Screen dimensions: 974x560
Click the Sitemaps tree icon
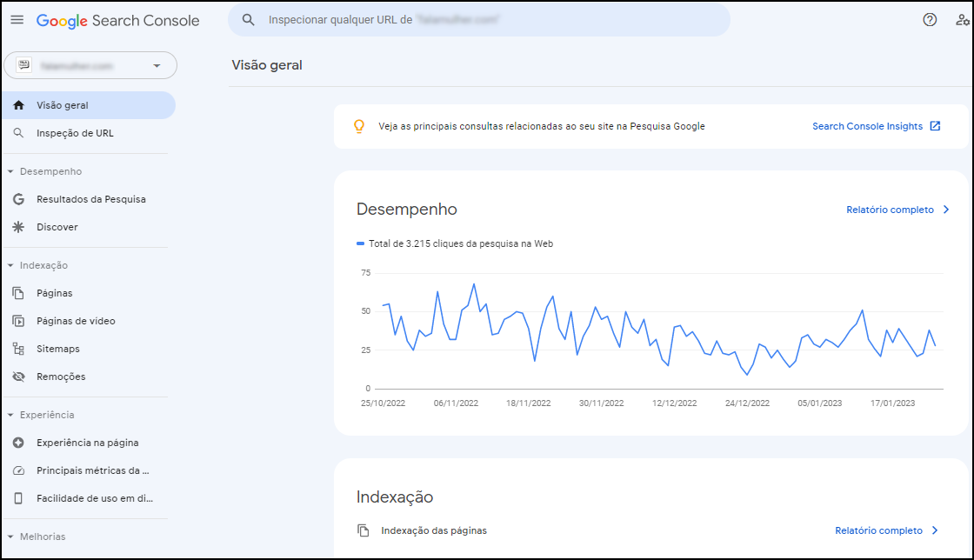pos(18,349)
